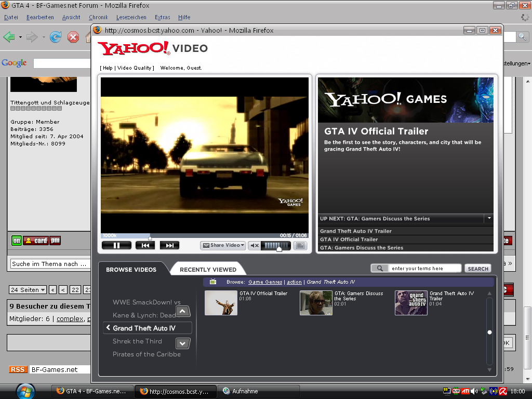Select 'Grand Theft Auto IV Trailer' in playlist
The width and height of the screenshot is (532, 399).
coord(355,231)
